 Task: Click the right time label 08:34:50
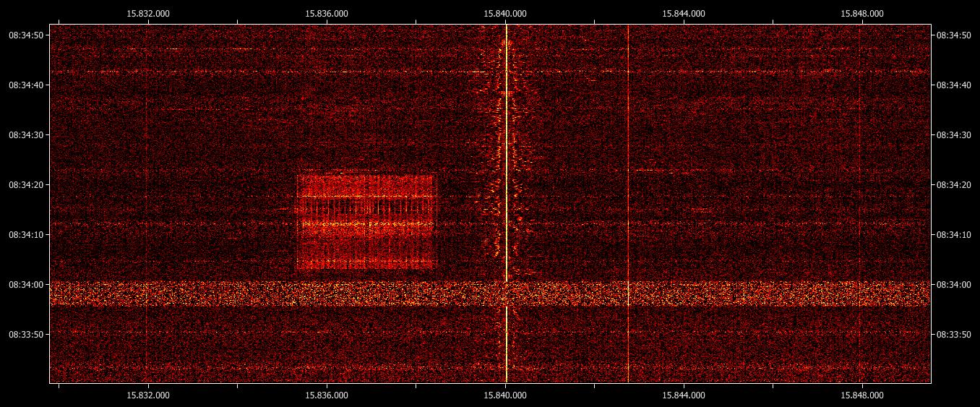954,35
